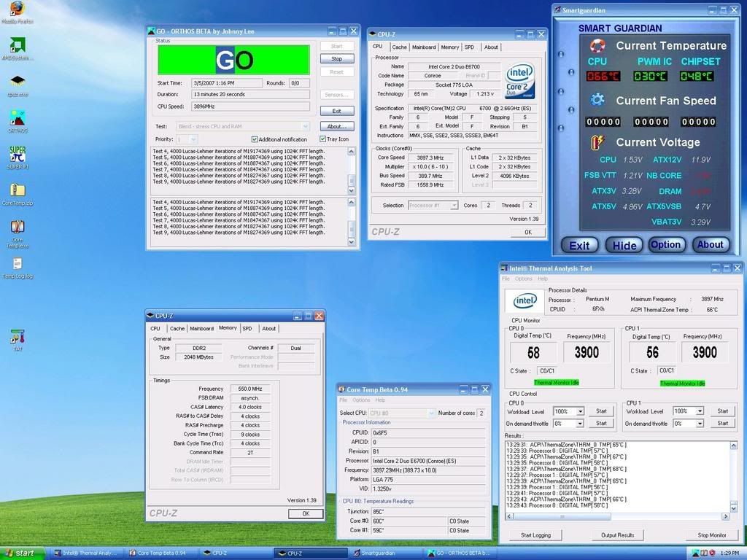The width and height of the screenshot is (747, 560).
Task: Click the Workload Level Start button for CPU 0
Action: point(601,411)
